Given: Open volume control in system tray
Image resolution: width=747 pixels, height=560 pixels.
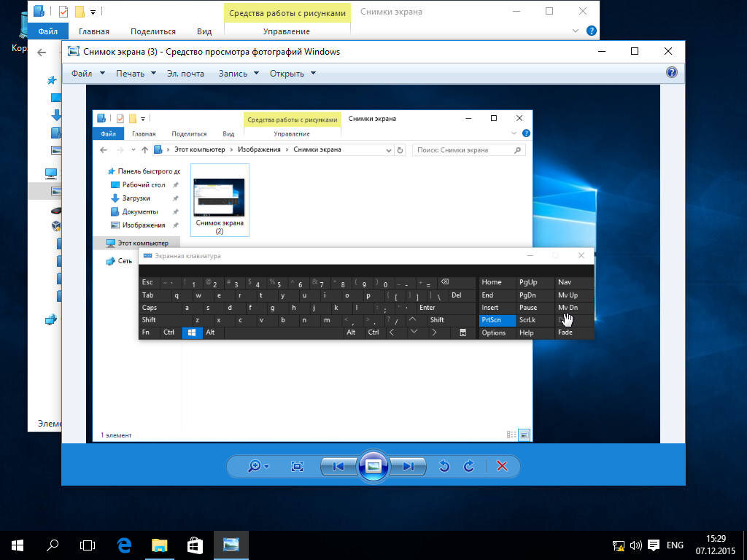Looking at the screenshot, I should [x=635, y=545].
